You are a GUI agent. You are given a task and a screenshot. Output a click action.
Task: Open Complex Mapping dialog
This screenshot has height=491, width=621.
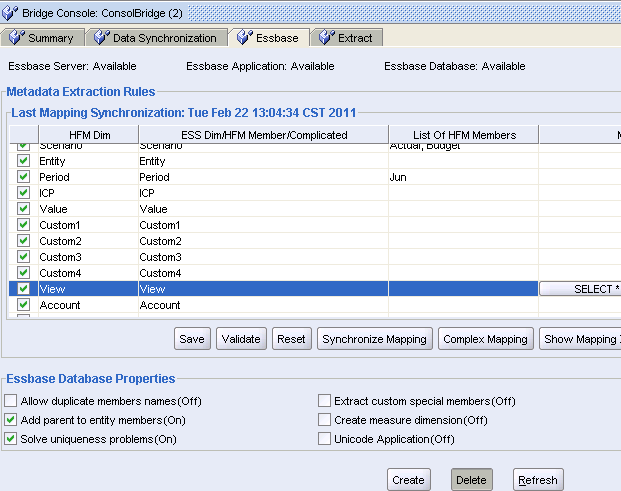pyautogui.click(x=485, y=339)
